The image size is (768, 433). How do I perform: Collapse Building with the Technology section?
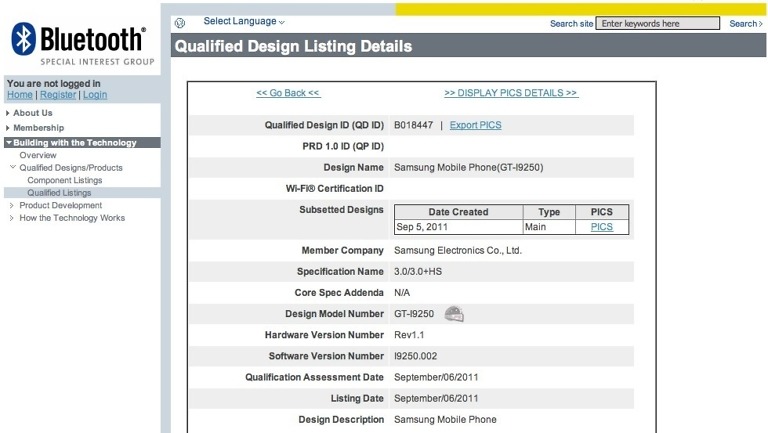pyautogui.click(x=74, y=143)
